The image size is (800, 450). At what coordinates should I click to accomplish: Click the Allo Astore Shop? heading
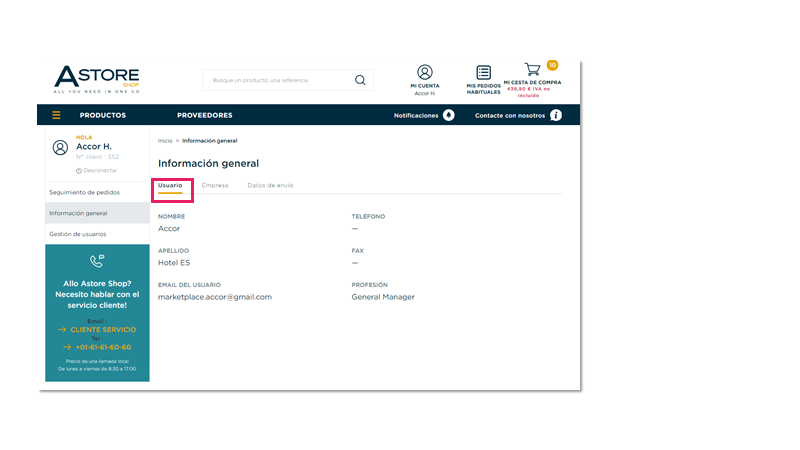pos(97,283)
